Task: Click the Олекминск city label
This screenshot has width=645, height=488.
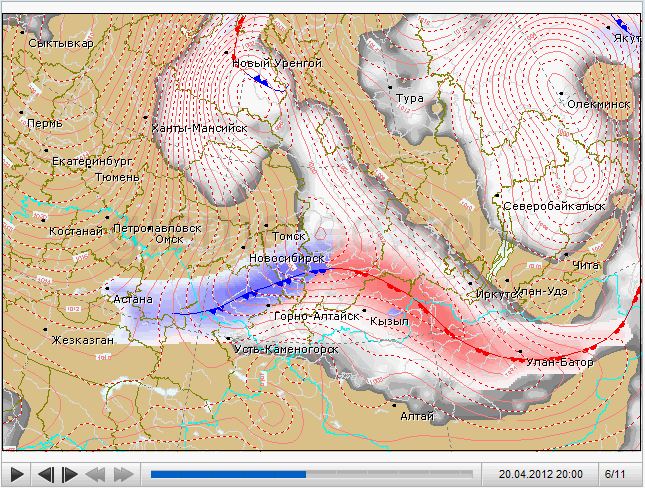Action: point(598,104)
